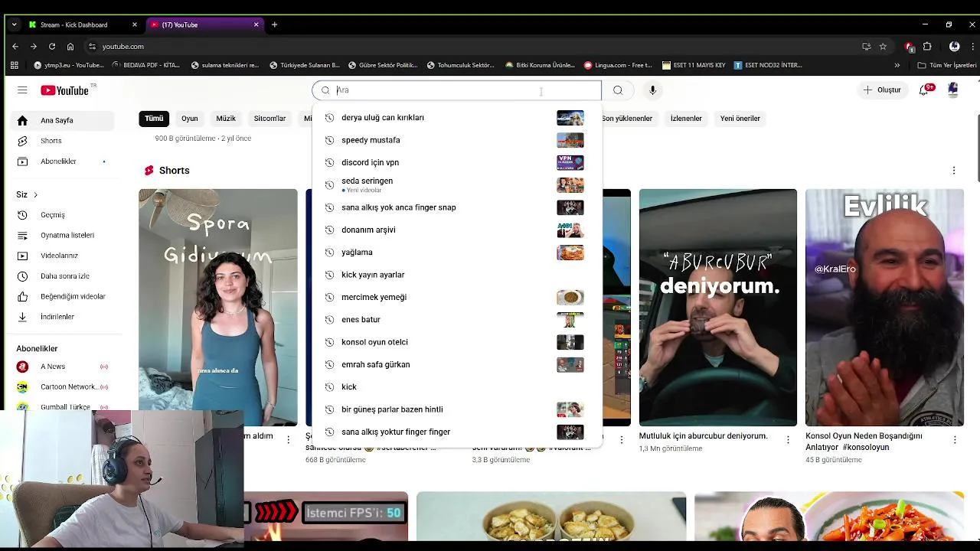
Task: Open options for aburcubur deniyorum short
Action: pos(788,439)
